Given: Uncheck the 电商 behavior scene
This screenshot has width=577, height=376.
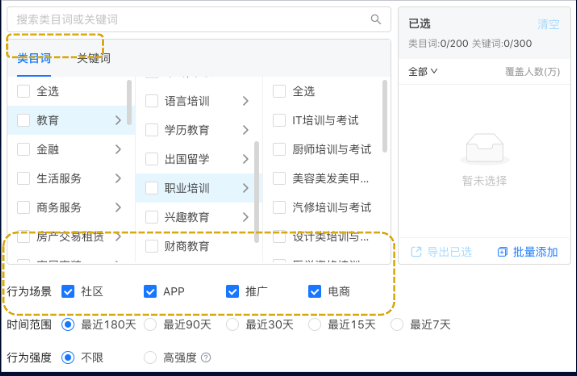Looking at the screenshot, I should pos(315,291).
